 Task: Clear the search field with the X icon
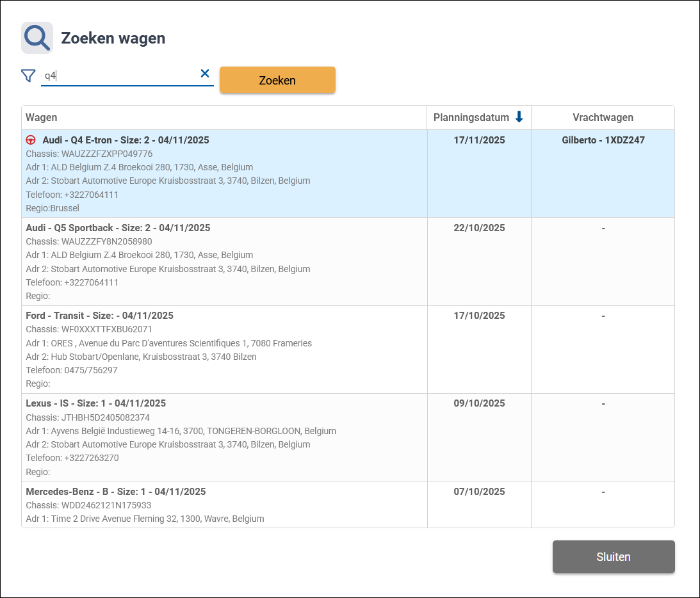[205, 74]
